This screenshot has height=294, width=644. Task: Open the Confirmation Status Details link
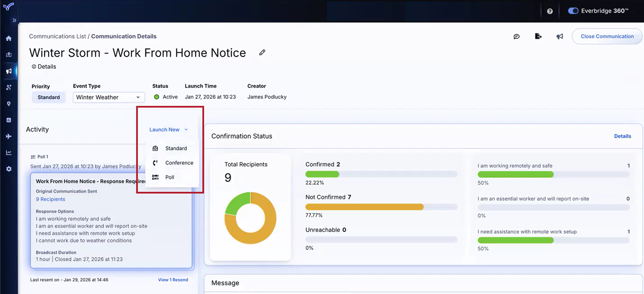pos(622,136)
